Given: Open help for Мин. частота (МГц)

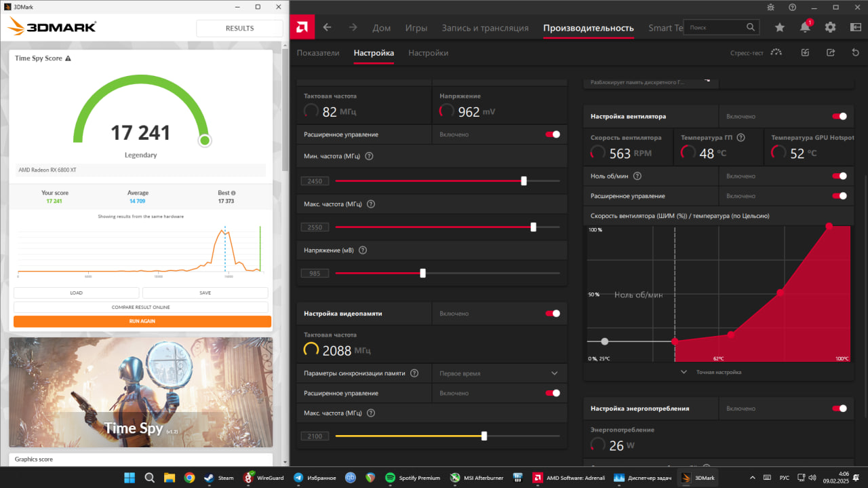Looking at the screenshot, I should (x=369, y=156).
